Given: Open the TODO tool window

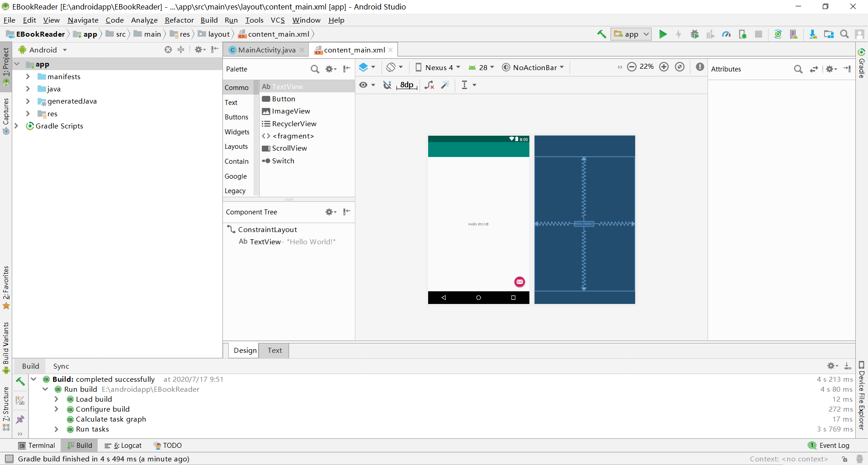Looking at the screenshot, I should point(167,446).
